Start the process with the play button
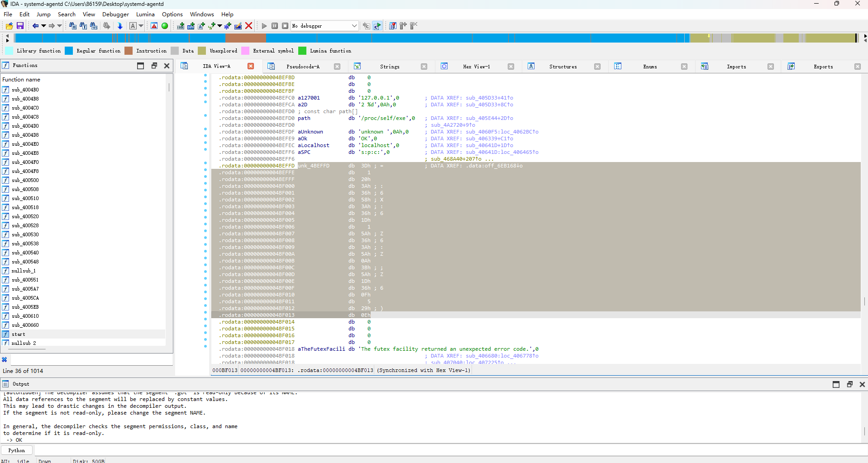 (x=264, y=26)
